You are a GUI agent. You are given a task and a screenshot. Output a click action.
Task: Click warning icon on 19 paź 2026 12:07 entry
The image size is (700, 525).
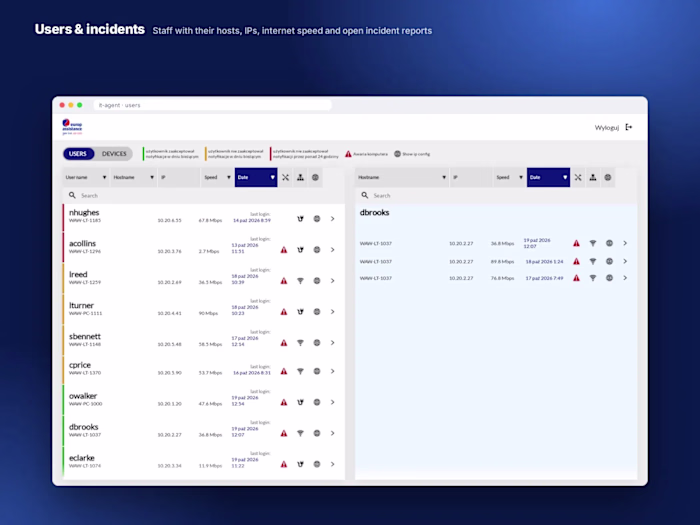click(576, 243)
